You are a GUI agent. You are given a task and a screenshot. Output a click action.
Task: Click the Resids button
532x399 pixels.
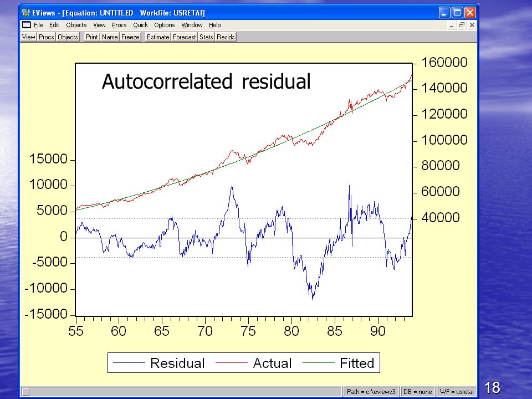tap(226, 37)
